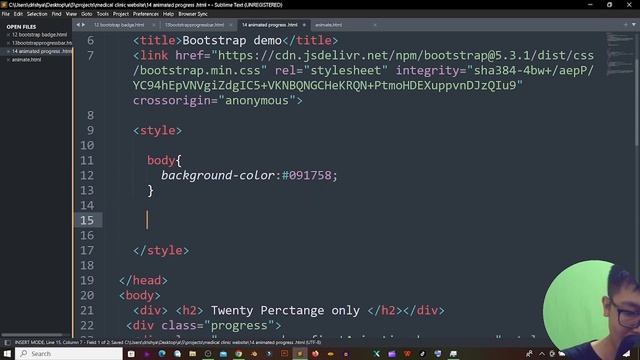Click the 'Bootstrap demo' title text
The height and width of the screenshot is (360, 640).
coord(232,40)
